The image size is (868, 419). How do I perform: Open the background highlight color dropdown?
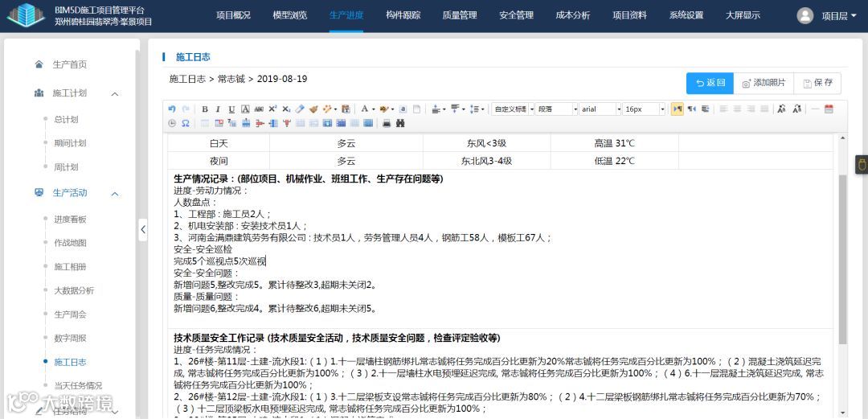392,109
